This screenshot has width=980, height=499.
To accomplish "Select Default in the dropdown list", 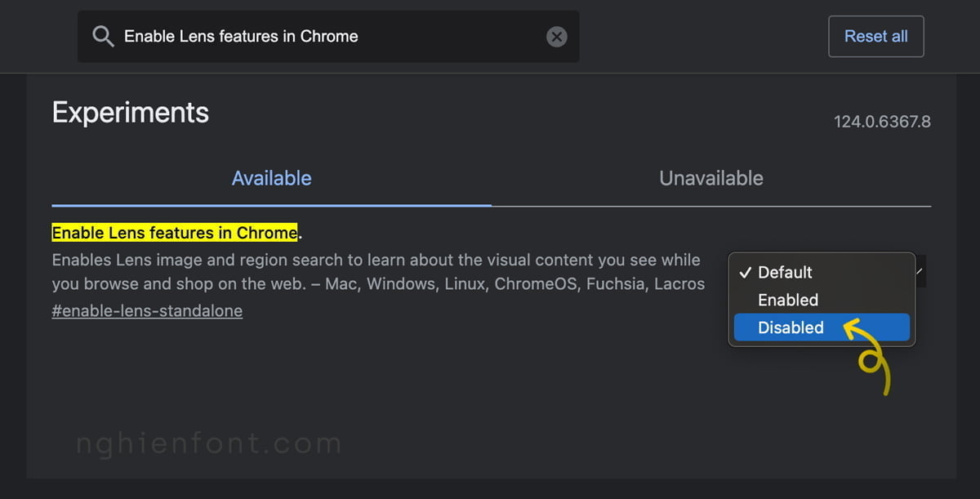I will [x=822, y=272].
